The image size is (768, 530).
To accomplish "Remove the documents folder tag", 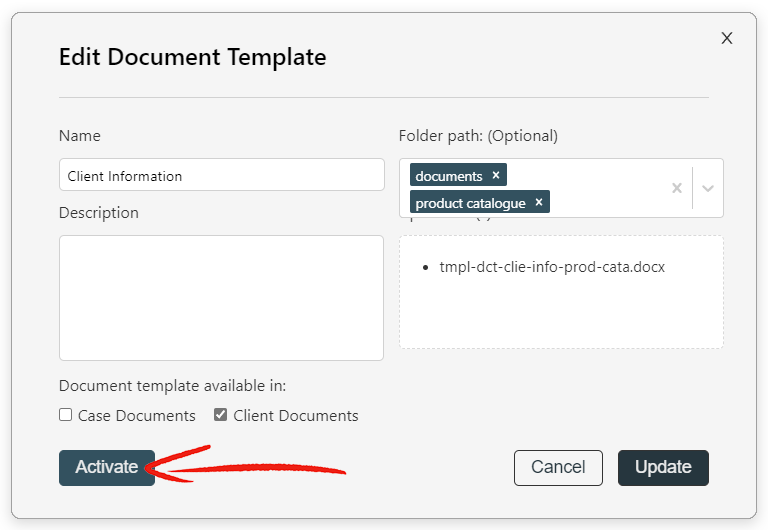I will click(x=496, y=175).
